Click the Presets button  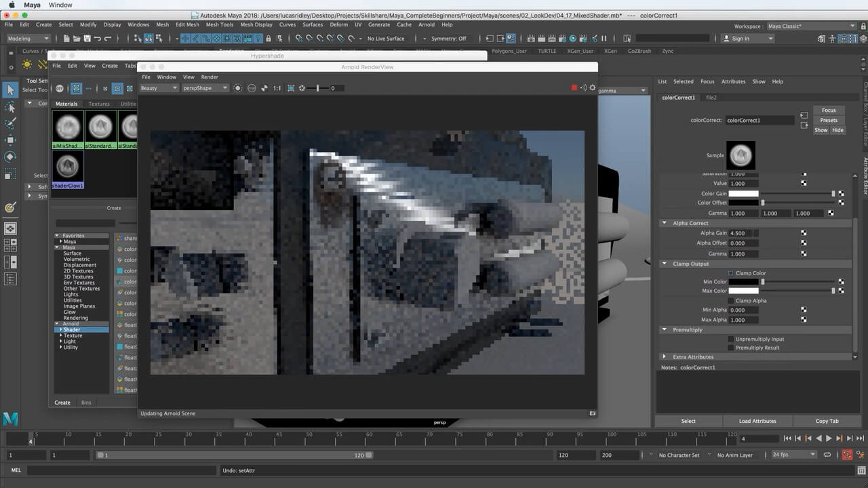(x=829, y=120)
